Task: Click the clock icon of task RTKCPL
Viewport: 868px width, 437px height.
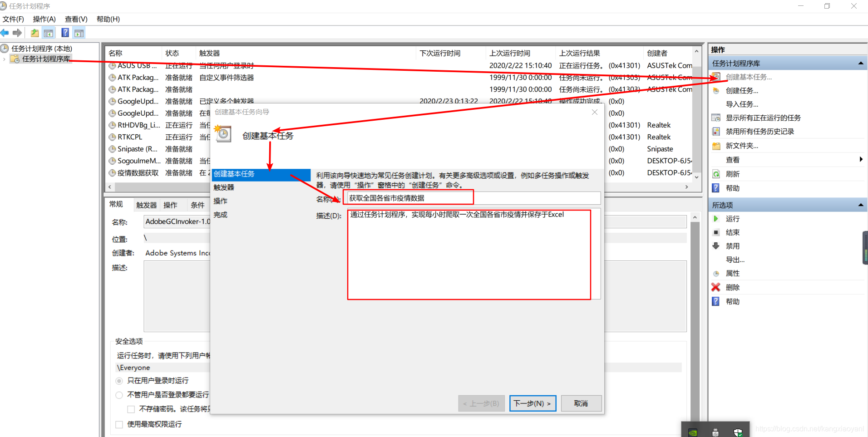Action: (x=112, y=137)
